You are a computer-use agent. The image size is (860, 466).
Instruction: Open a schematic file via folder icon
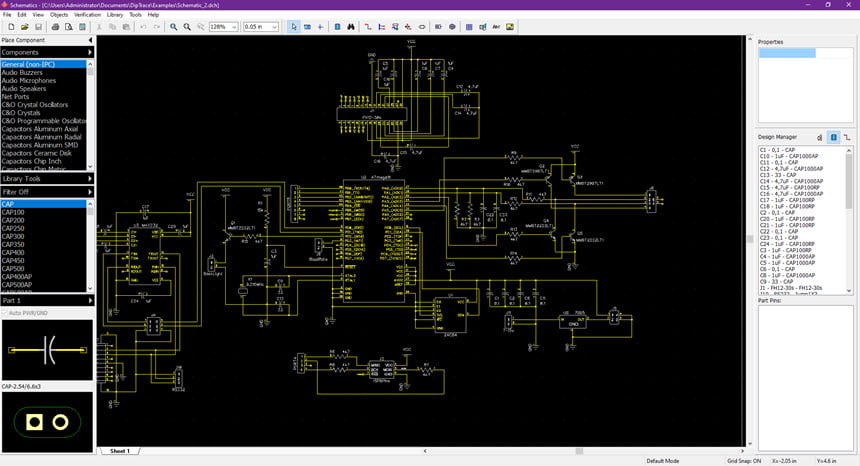coord(25,26)
